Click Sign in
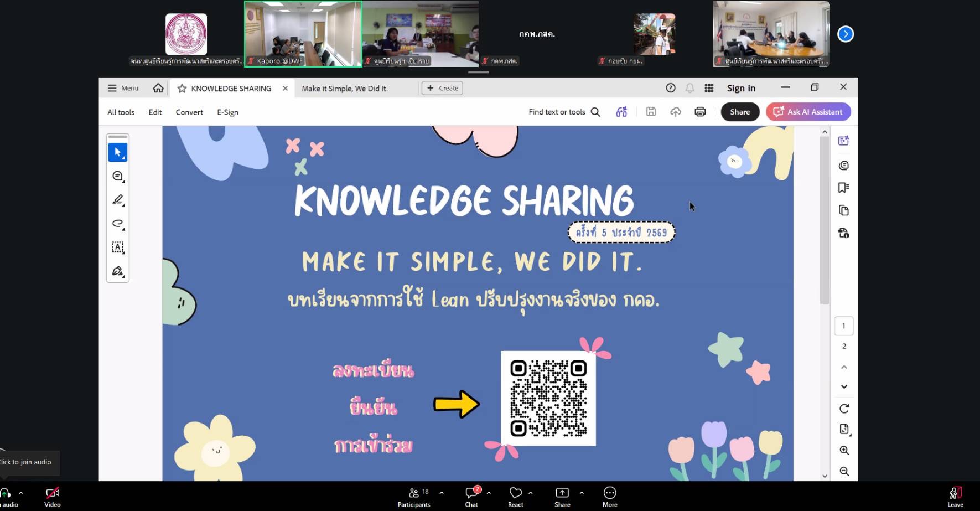Viewport: 980px width, 511px height. [741, 88]
